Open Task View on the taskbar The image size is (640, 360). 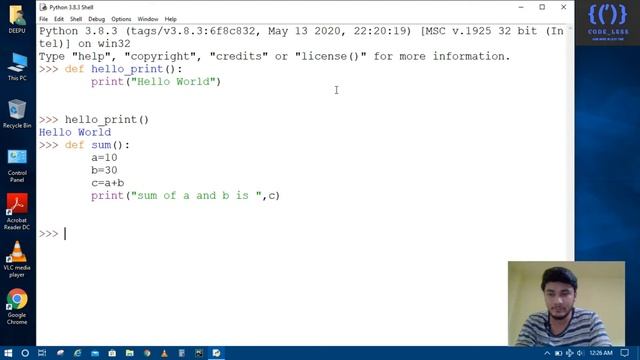tap(42, 353)
